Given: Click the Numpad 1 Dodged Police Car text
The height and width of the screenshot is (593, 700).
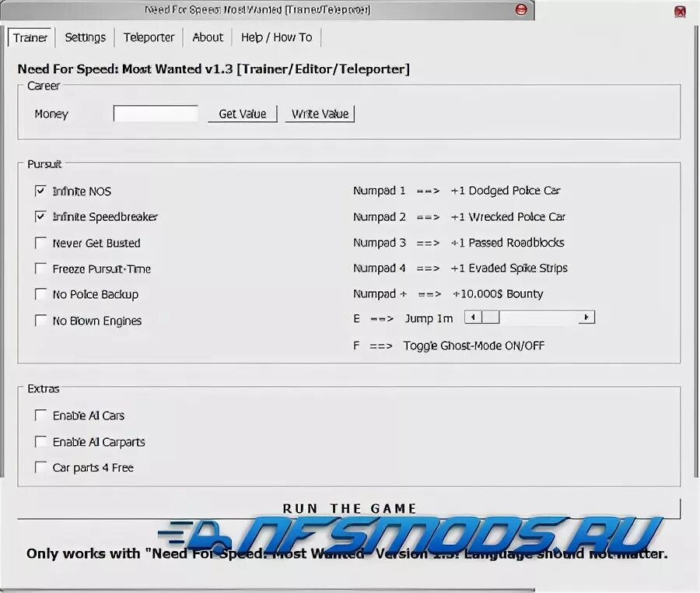Looking at the screenshot, I should tap(457, 191).
